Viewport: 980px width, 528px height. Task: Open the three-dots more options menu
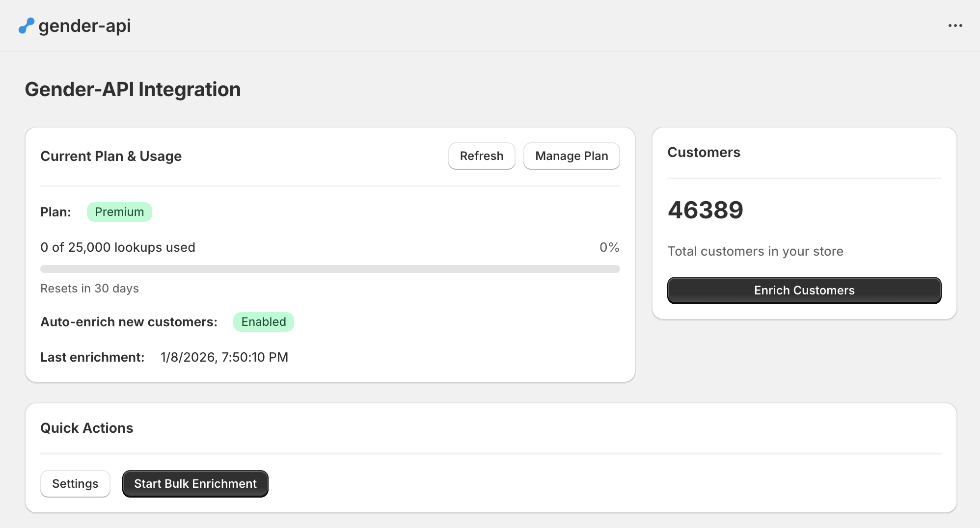[955, 26]
